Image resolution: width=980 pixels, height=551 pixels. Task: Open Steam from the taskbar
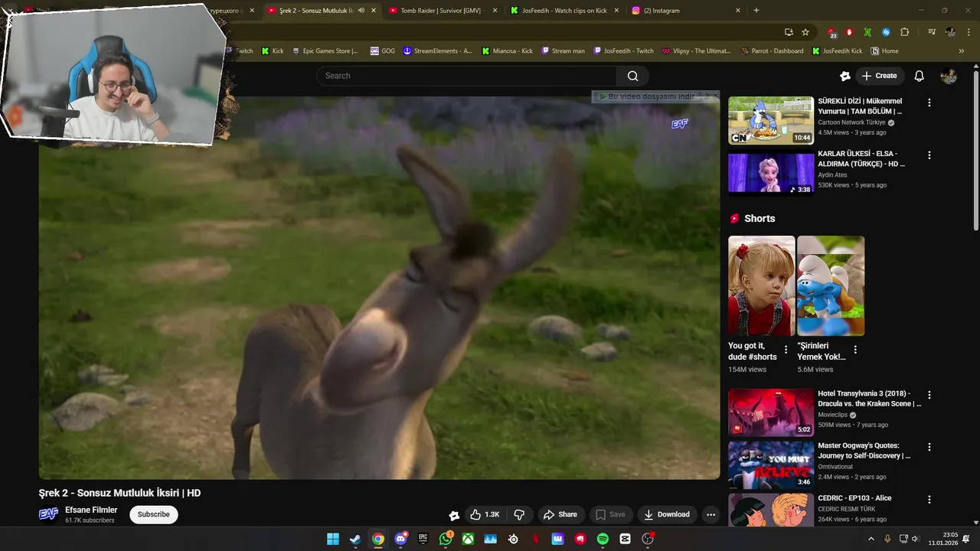[355, 539]
